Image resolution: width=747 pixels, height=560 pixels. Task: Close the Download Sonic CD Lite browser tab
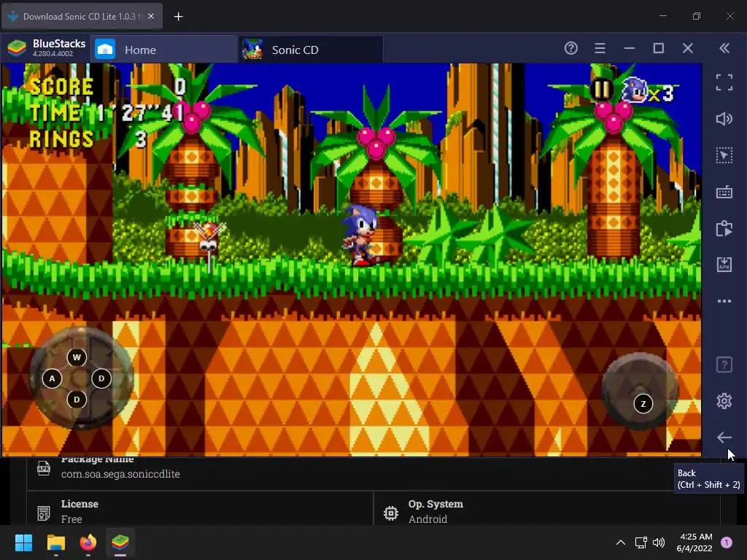(x=151, y=16)
